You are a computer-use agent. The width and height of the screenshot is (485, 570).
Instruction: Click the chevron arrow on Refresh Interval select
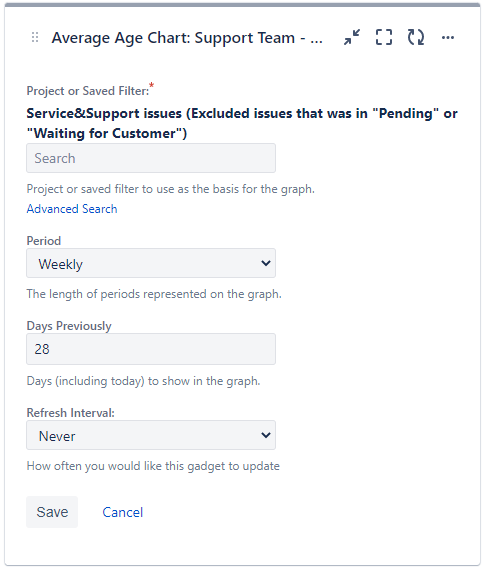266,435
